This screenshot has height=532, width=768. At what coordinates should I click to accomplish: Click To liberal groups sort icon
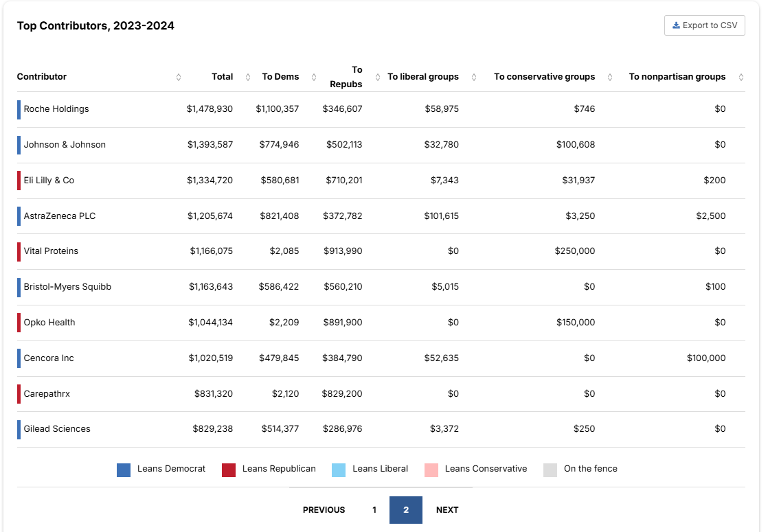474,77
